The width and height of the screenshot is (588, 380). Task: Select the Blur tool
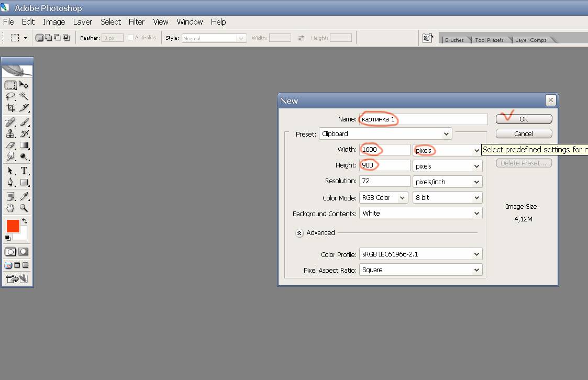coord(11,157)
